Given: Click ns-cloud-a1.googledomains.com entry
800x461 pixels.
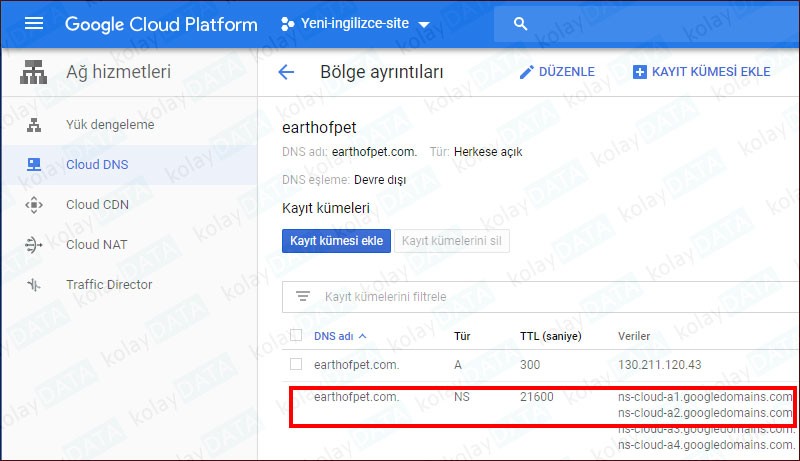Looking at the screenshot, I should (x=705, y=397).
